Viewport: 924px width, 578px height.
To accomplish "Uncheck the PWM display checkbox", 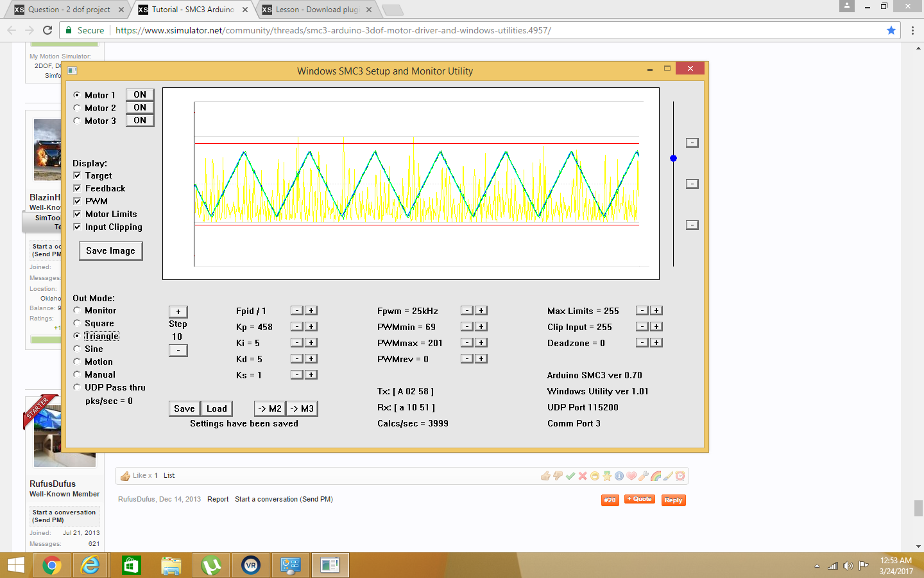I will click(77, 201).
